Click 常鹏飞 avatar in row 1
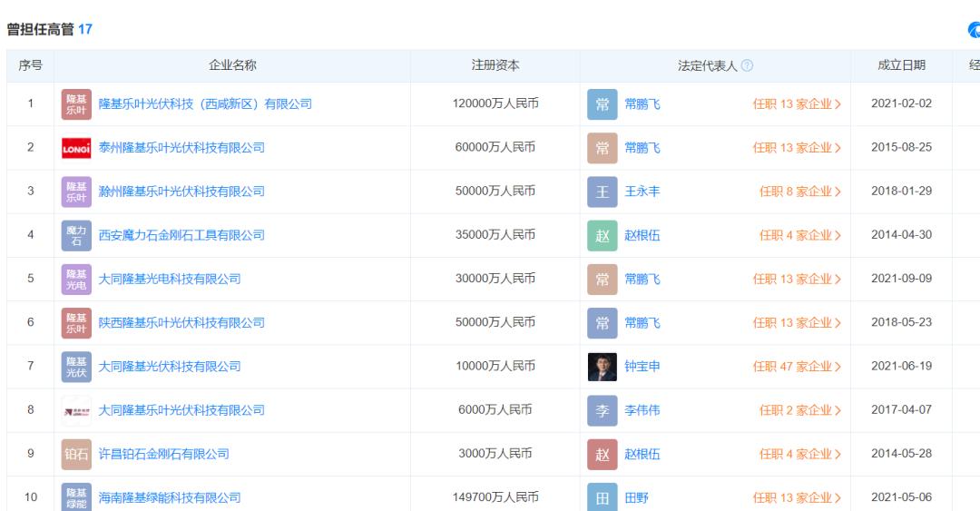Viewport: 980px width, 511px height. (x=602, y=104)
